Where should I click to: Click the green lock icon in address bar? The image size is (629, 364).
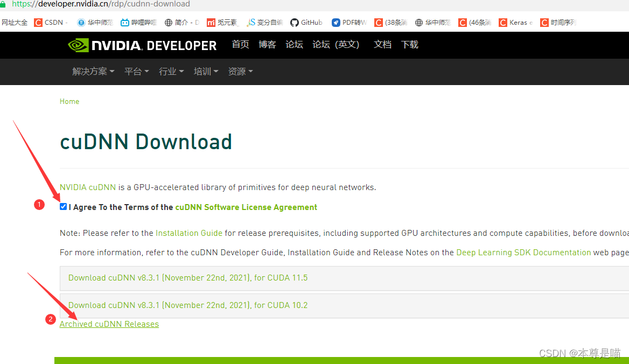[x=3, y=4]
